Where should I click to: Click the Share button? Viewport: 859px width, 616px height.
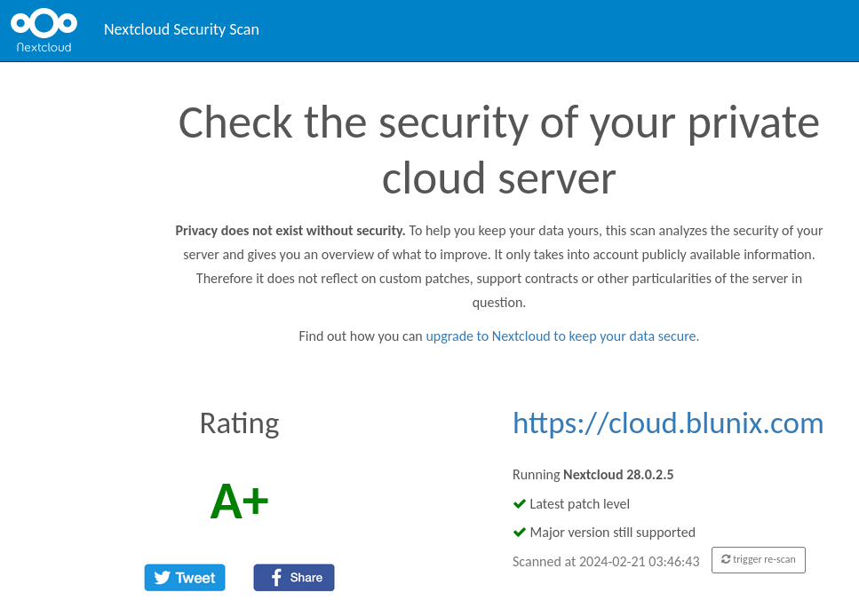pos(294,577)
